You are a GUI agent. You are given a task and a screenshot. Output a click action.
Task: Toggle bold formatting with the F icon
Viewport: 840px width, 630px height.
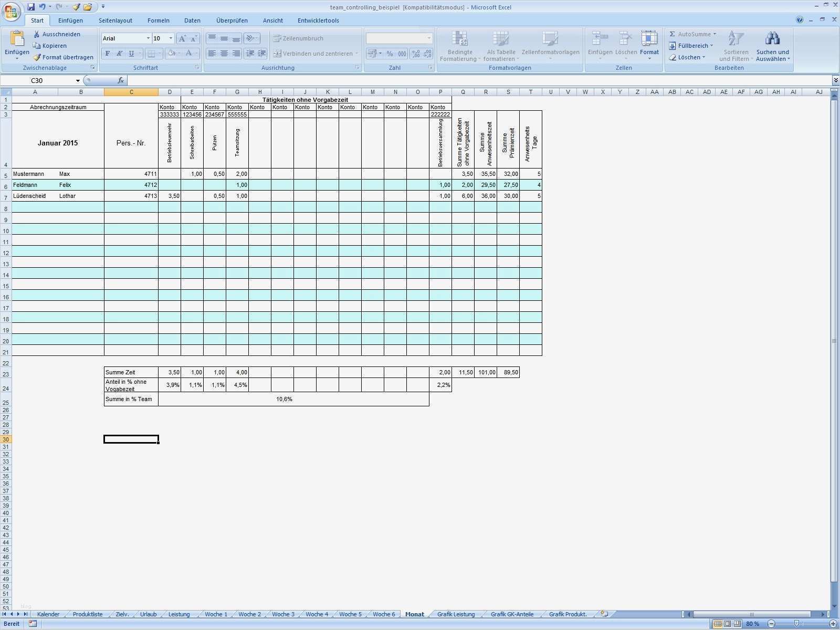[x=107, y=53]
